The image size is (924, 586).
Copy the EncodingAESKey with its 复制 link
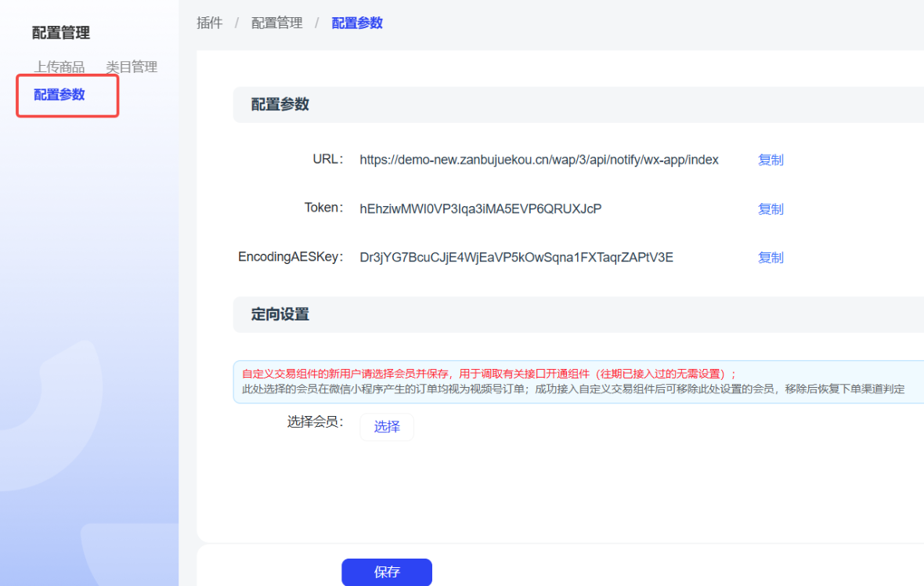(771, 258)
